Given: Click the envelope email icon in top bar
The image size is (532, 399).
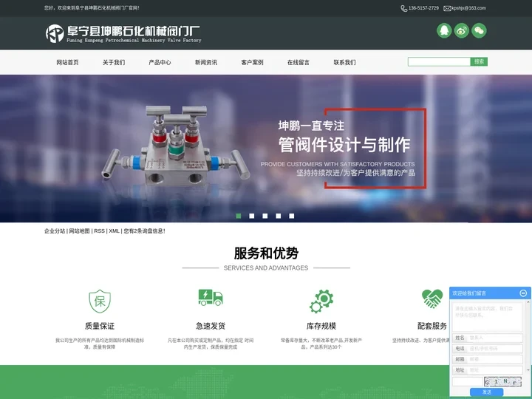Looking at the screenshot, I should 447,8.
